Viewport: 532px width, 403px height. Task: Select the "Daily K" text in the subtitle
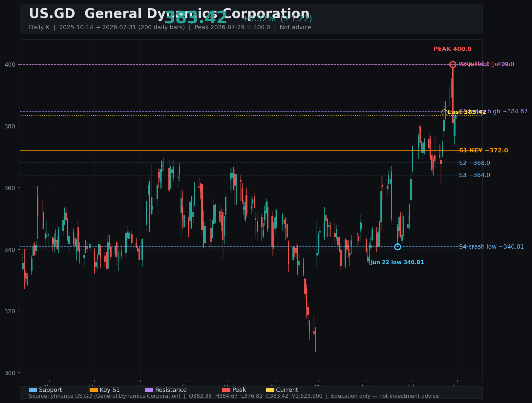pyautogui.click(x=39, y=27)
